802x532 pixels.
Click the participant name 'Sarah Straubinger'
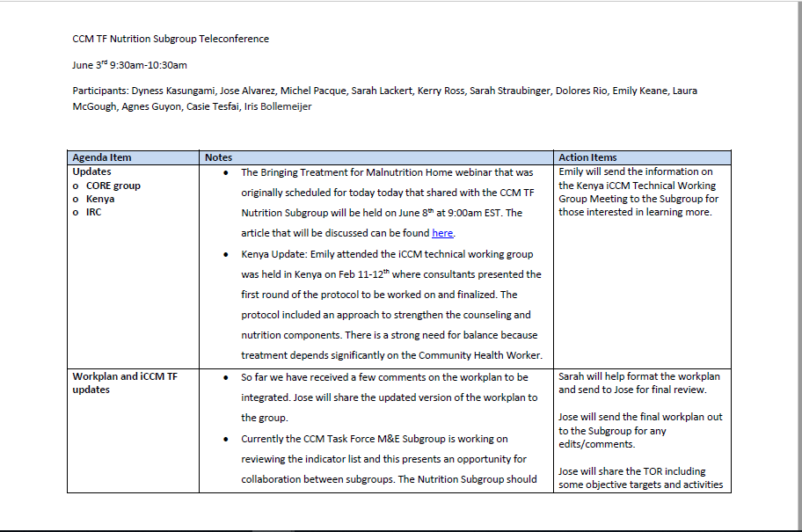pos(510,91)
